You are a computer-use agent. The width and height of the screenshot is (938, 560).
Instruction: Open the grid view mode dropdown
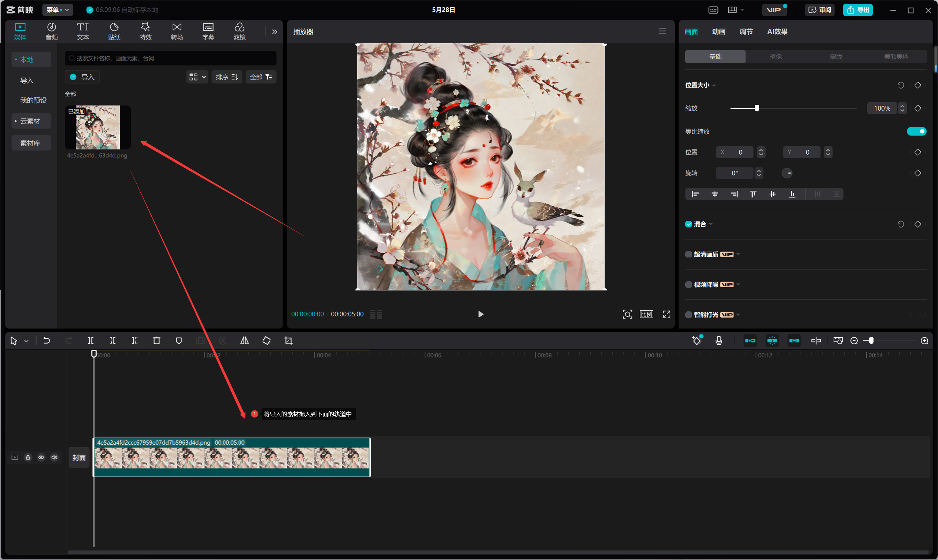pos(197,77)
